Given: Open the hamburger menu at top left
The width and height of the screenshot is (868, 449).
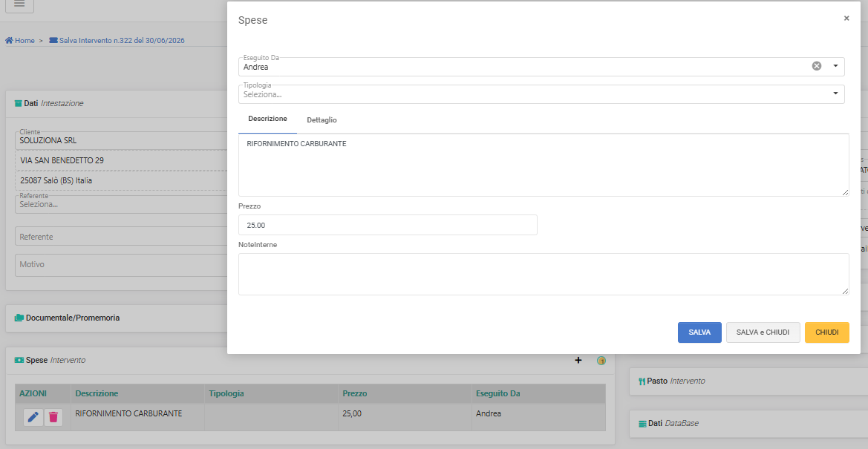Looking at the screenshot, I should click(x=19, y=4).
